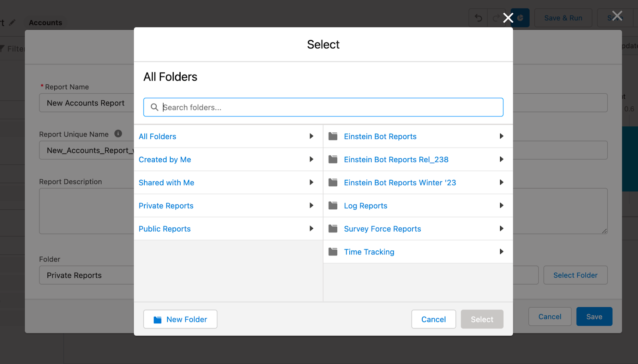Select Created by Me category
Viewport: 638px width, 364px height.
coord(165,159)
